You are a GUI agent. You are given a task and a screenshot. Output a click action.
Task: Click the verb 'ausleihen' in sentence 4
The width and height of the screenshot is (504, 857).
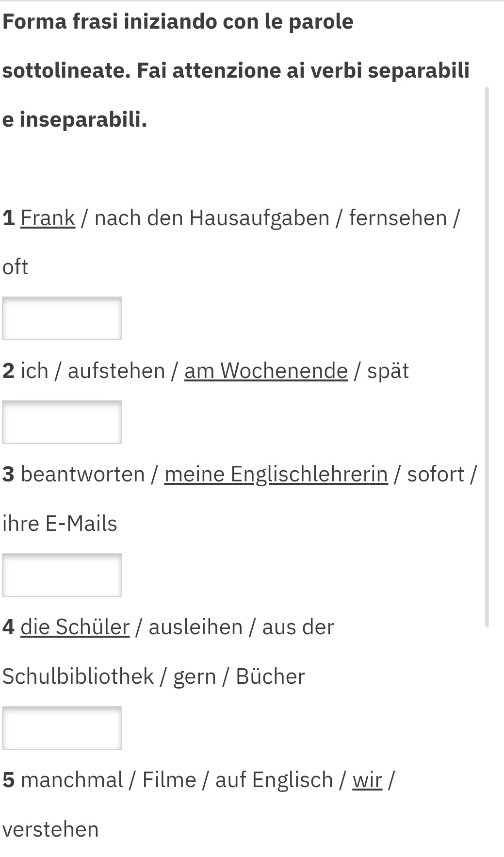pyautogui.click(x=195, y=627)
